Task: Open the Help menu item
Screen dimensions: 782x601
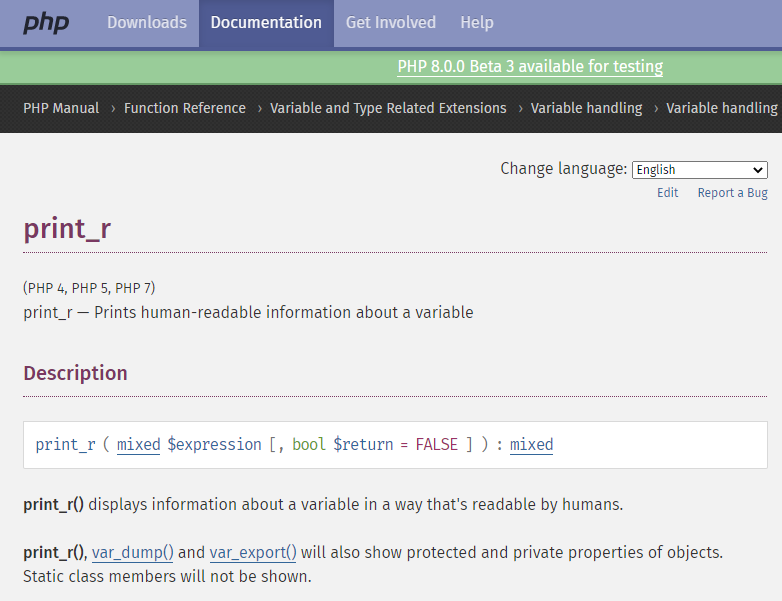Action: click(x=477, y=22)
